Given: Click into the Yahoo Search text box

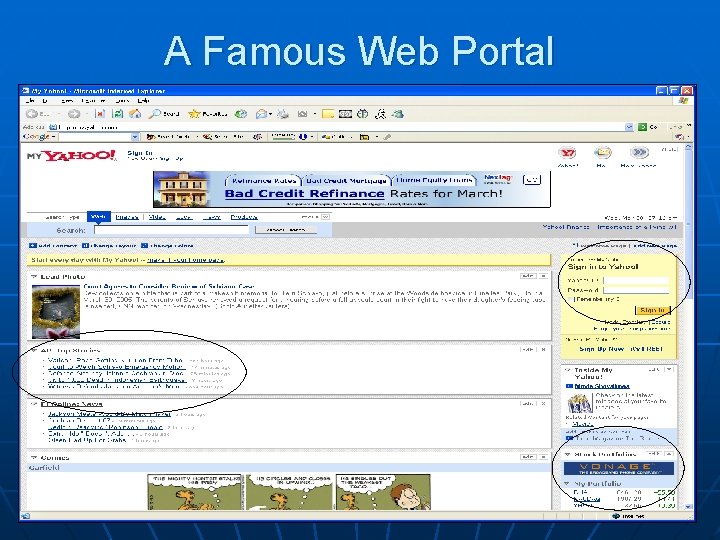Looking at the screenshot, I should click(x=171, y=229).
